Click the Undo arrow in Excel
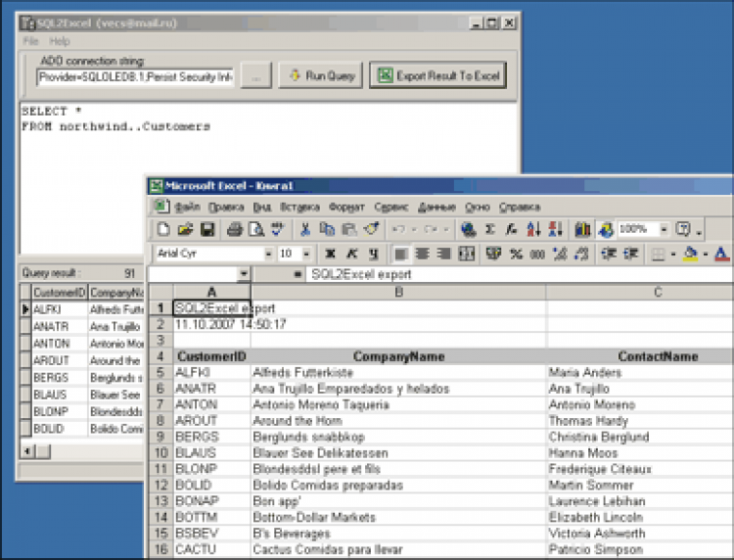The image size is (734, 560). pyautogui.click(x=398, y=229)
